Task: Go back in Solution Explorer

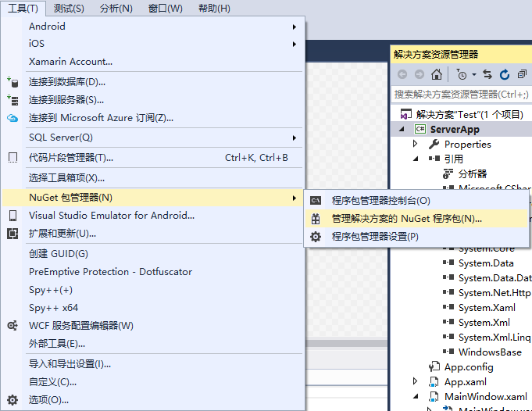Action: point(402,74)
